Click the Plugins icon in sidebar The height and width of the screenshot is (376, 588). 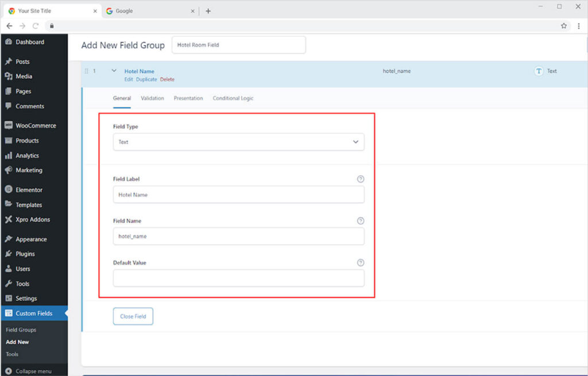point(8,254)
